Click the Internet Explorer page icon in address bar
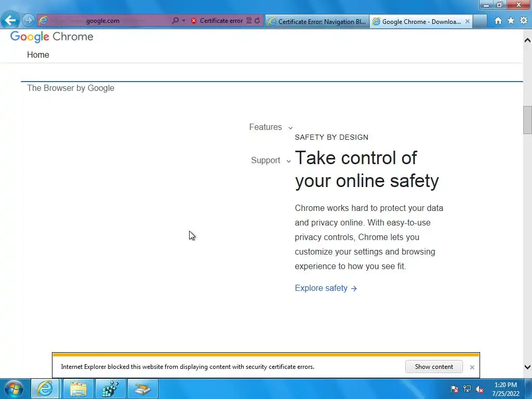The width and height of the screenshot is (532, 399). [43, 20]
